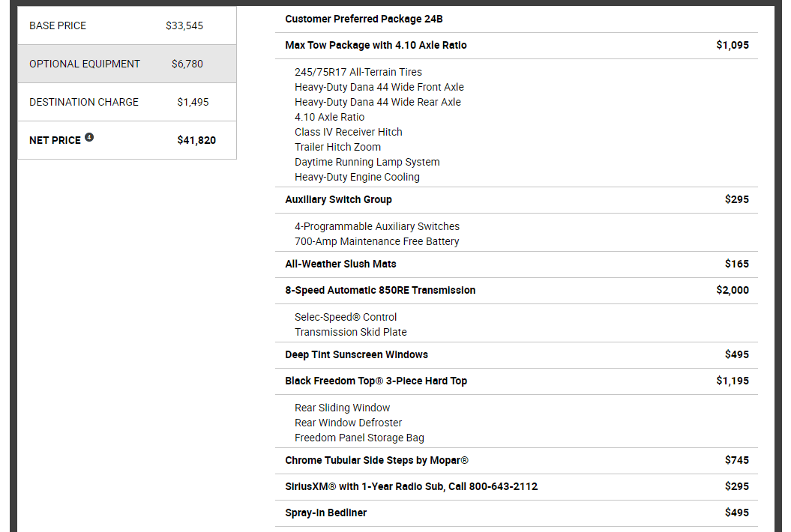
Task: Click the $495 Spray-In Bedliner price
Action: point(737,513)
